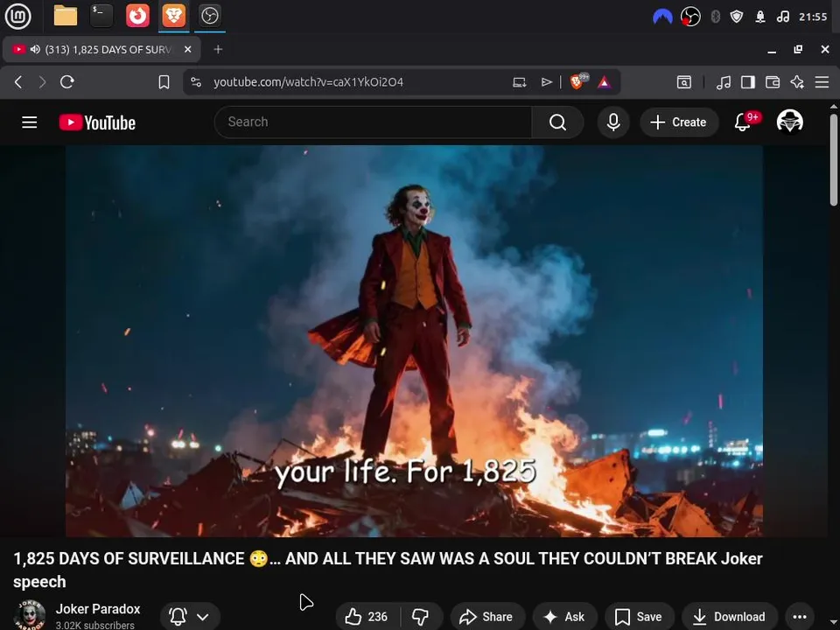Go back to the previous page
Viewport: 840px width, 630px height.
18,82
